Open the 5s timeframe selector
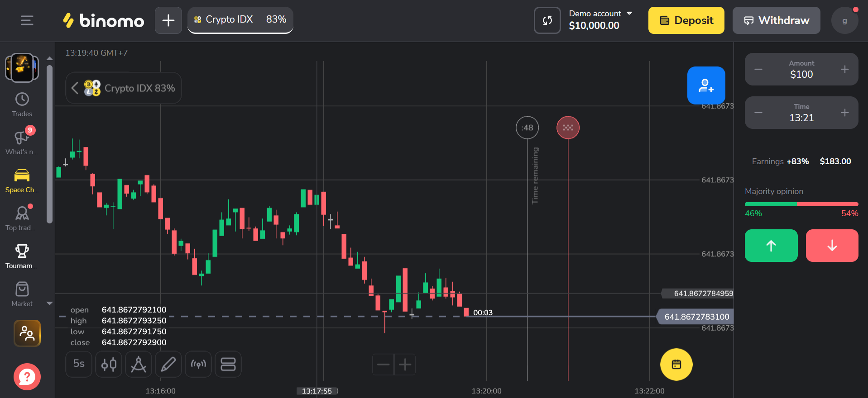This screenshot has width=868, height=398. pyautogui.click(x=79, y=364)
